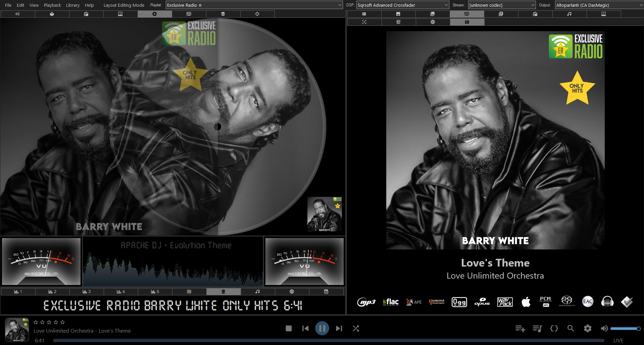
Task: Open the monitor layout icon tab on left
Action: click(189, 14)
